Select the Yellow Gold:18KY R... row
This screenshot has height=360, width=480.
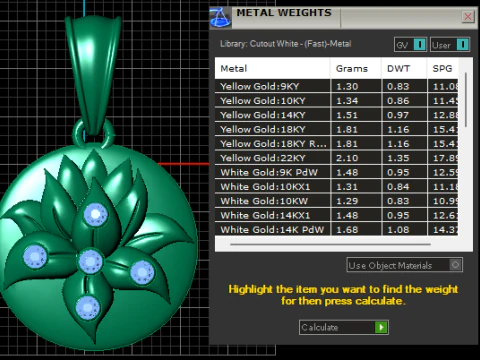point(336,144)
